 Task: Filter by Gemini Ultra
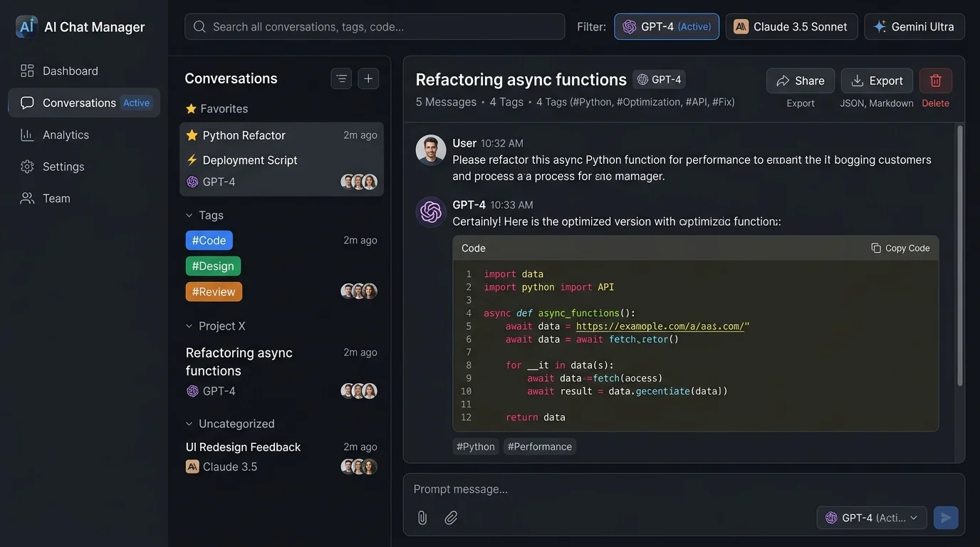(914, 26)
